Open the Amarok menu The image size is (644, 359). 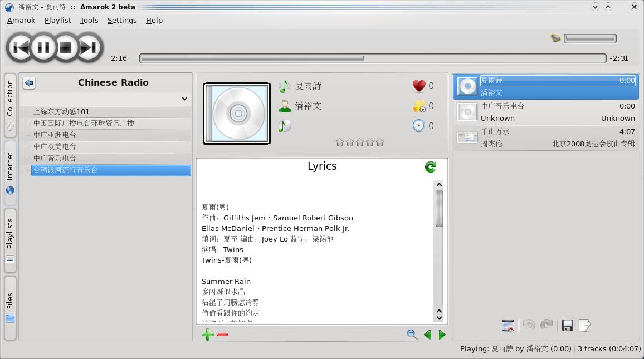(21, 20)
